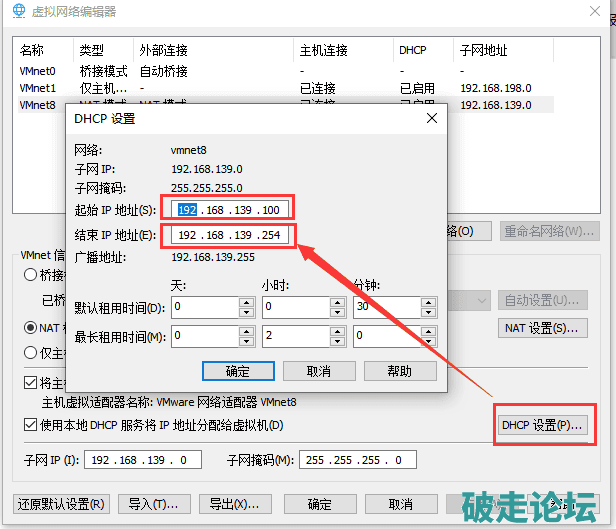Select the 桥接模式 radio button

(31, 275)
